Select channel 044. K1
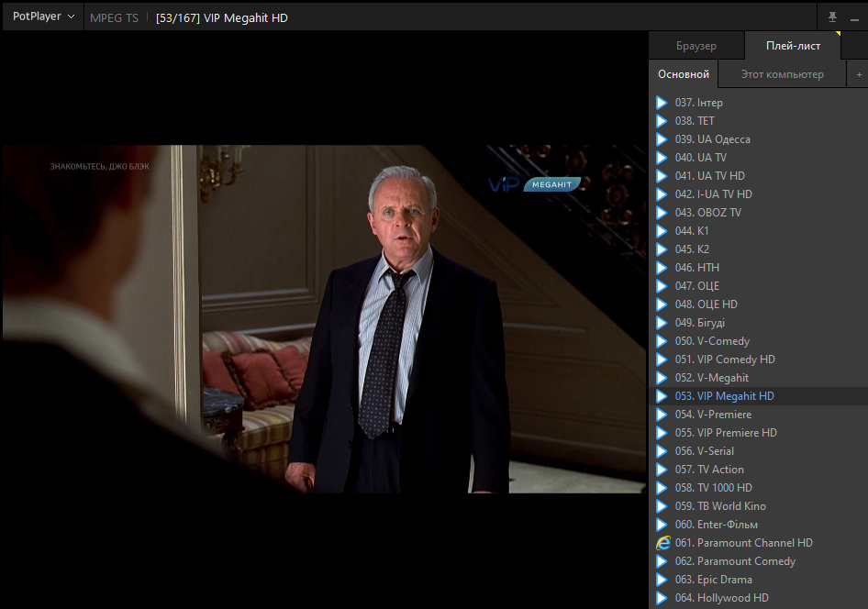This screenshot has width=868, height=609. [759, 230]
